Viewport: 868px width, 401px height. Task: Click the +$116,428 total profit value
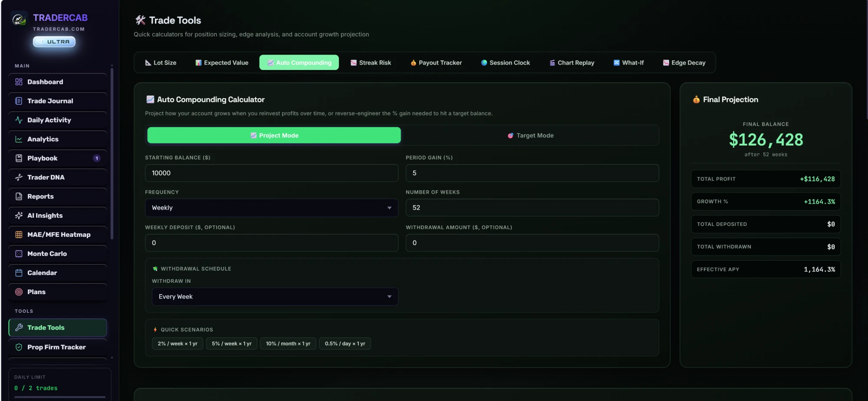[x=817, y=179]
